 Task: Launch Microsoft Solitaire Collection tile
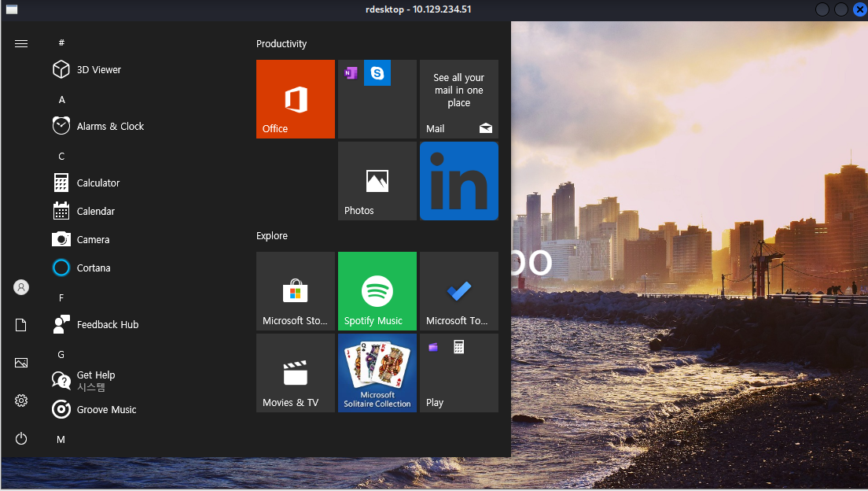[377, 373]
